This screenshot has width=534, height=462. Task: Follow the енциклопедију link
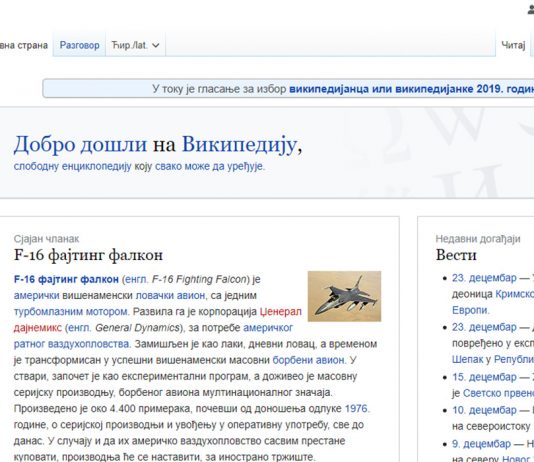pyautogui.click(x=97, y=166)
